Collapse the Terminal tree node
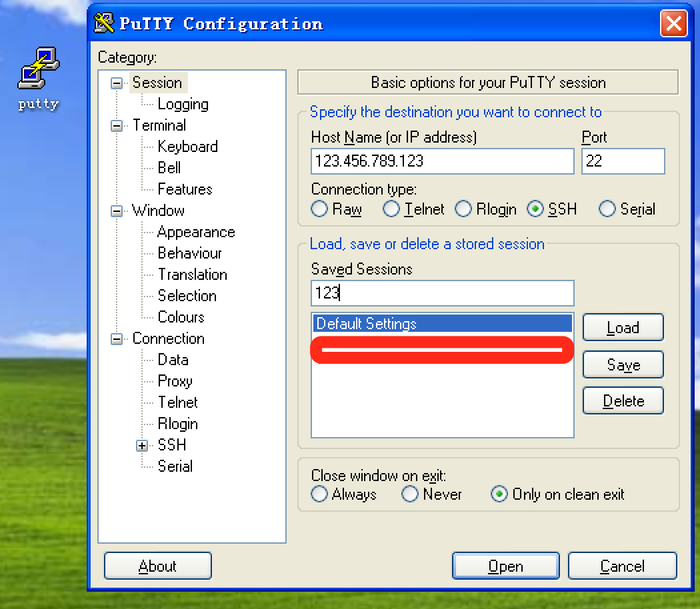 click(x=117, y=126)
